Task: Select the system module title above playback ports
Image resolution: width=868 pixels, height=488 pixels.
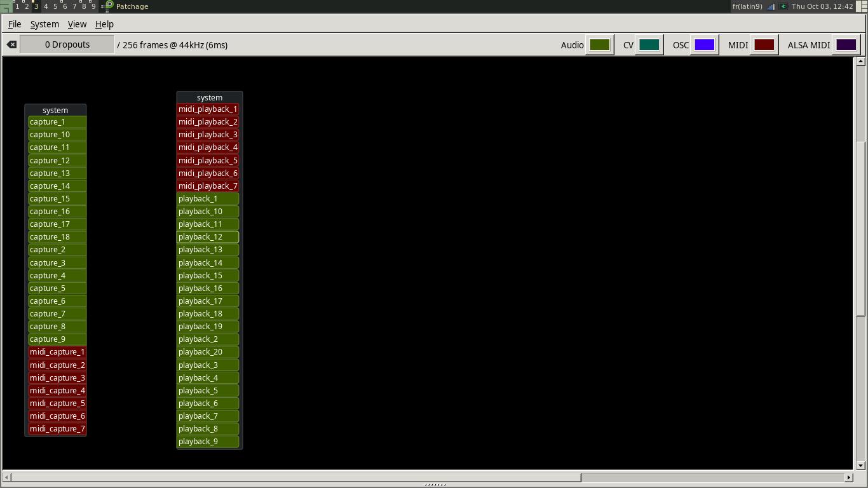Action: pyautogui.click(x=210, y=97)
